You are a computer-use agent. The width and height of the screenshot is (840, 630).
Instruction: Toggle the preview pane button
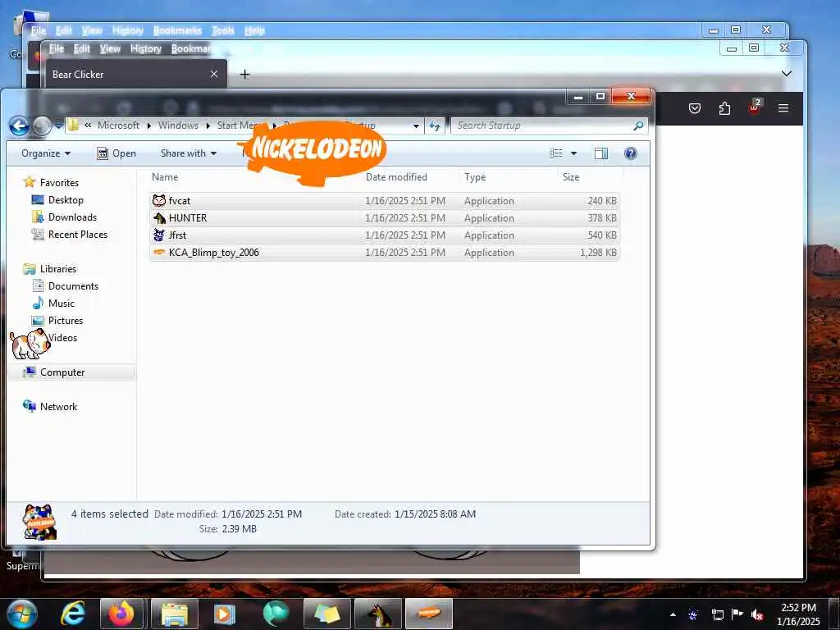coord(601,153)
